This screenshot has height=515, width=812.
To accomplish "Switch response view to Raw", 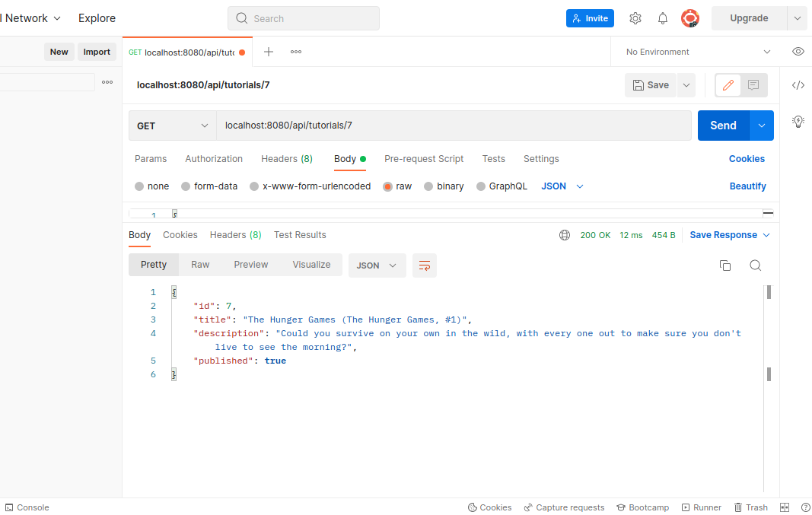I will click(200, 265).
